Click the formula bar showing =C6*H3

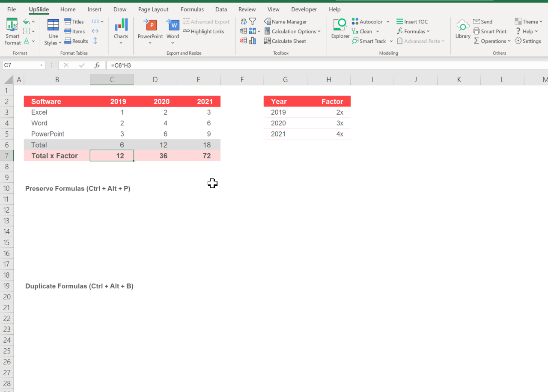(x=328, y=65)
